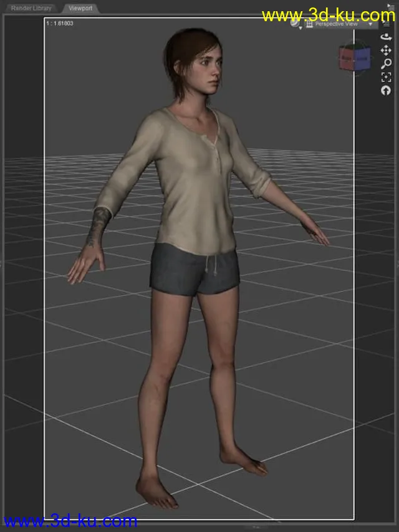Screen dimensions: 399x532
Task: Open the draw style sphere dropdown
Action: coord(296,24)
